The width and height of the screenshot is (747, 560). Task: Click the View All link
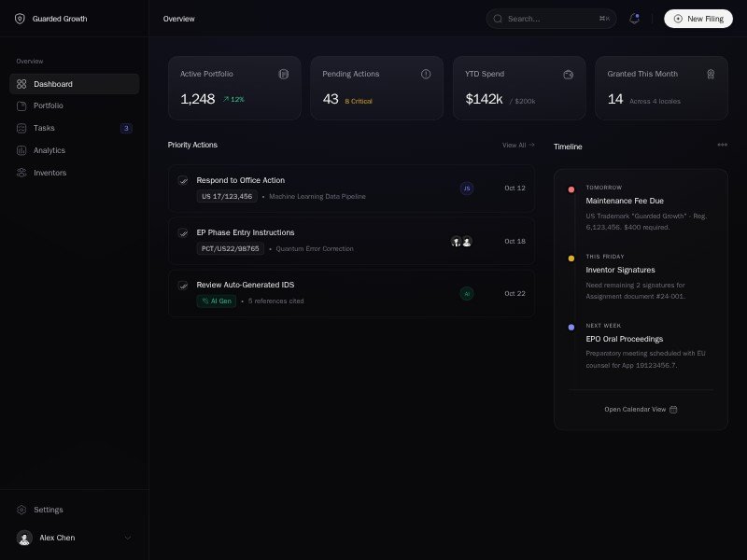[x=518, y=145]
